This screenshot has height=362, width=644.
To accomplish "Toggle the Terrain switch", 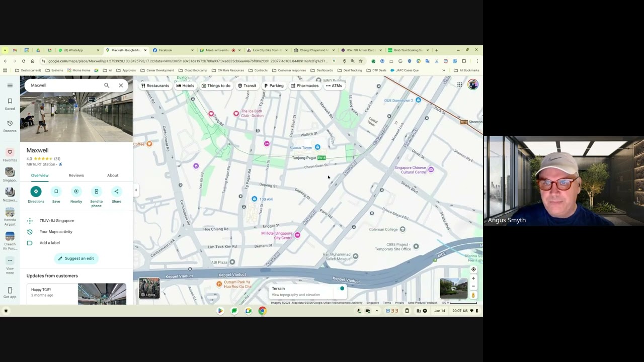I will pyautogui.click(x=341, y=289).
